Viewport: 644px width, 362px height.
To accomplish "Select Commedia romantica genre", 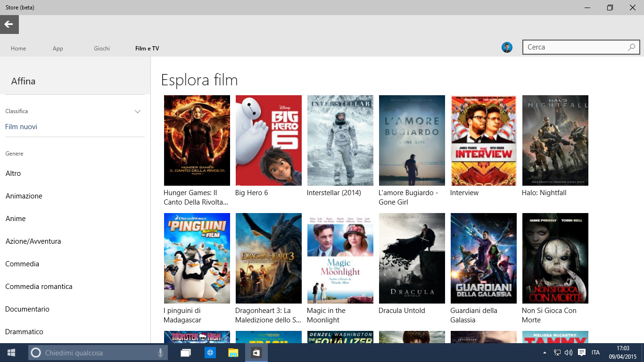I will (x=39, y=287).
